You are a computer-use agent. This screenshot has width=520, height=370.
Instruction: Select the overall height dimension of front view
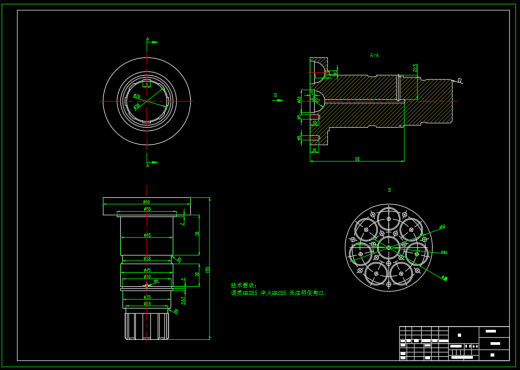208,269
